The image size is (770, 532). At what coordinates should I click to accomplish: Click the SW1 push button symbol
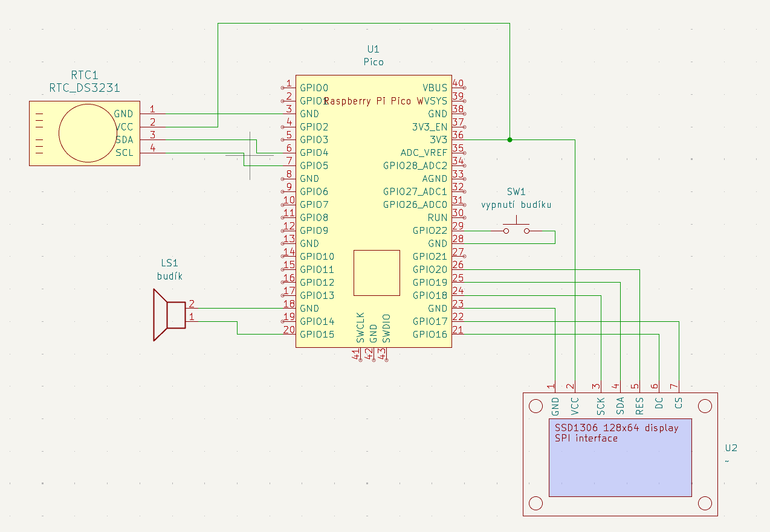(517, 229)
